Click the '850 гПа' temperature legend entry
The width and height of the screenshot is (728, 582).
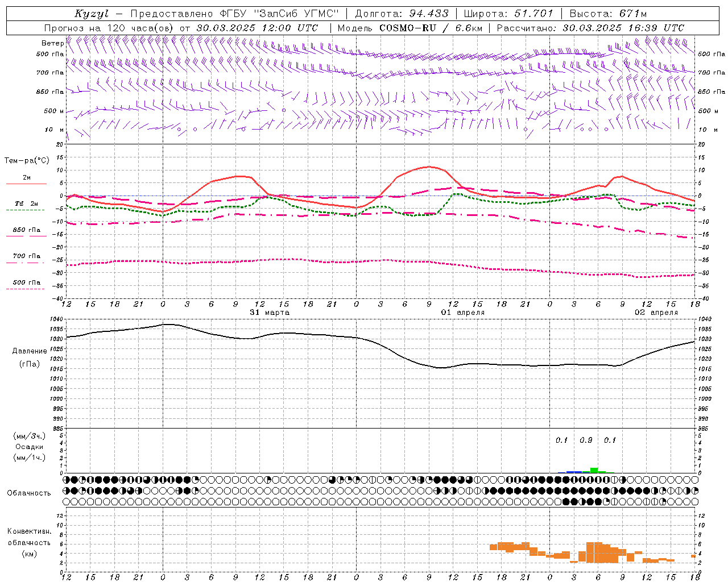(x=27, y=230)
